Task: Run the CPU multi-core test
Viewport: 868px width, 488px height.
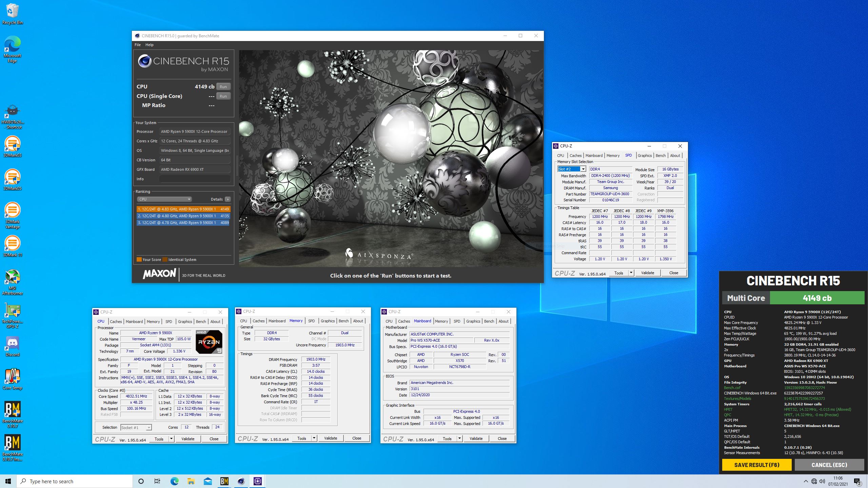Action: (x=223, y=87)
